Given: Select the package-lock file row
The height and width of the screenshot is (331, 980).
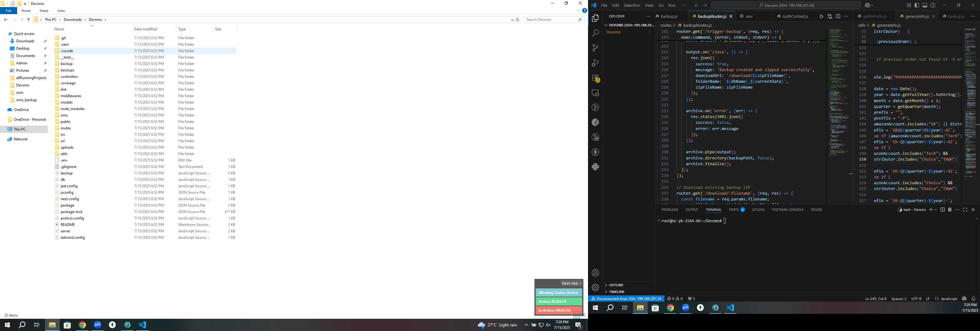Looking at the screenshot, I should pos(145,211).
